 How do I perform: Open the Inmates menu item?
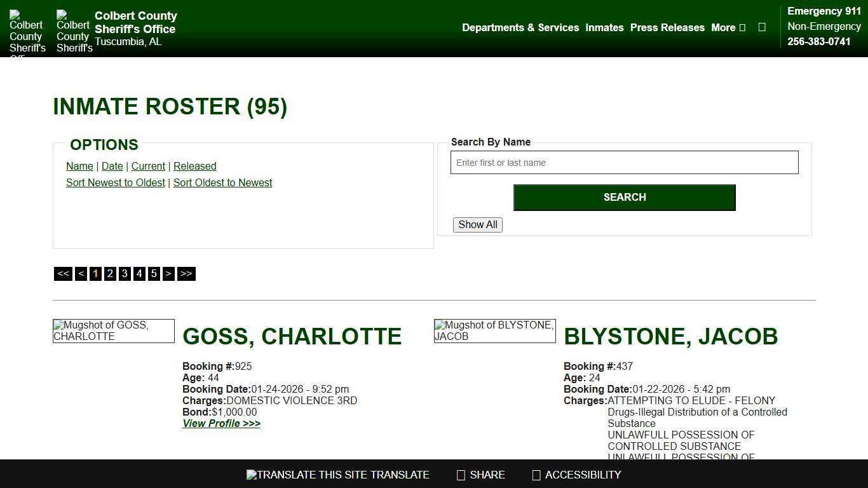click(604, 27)
